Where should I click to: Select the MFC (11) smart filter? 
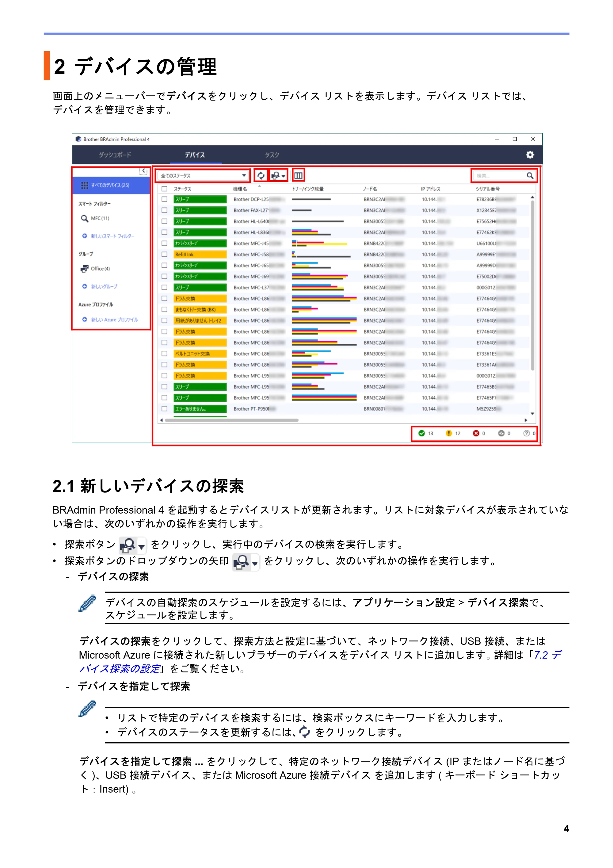click(x=100, y=218)
